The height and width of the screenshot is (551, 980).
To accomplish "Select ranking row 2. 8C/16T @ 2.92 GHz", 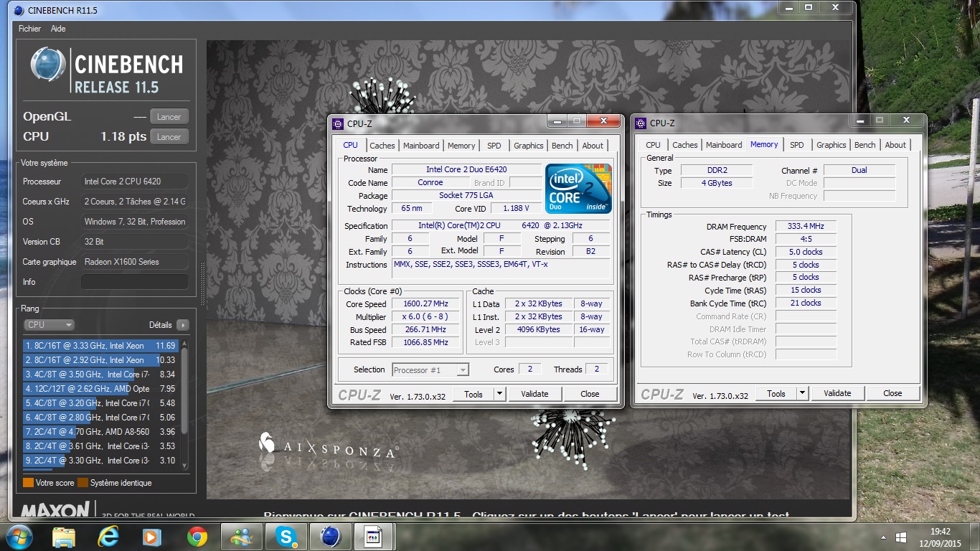I will click(100, 360).
